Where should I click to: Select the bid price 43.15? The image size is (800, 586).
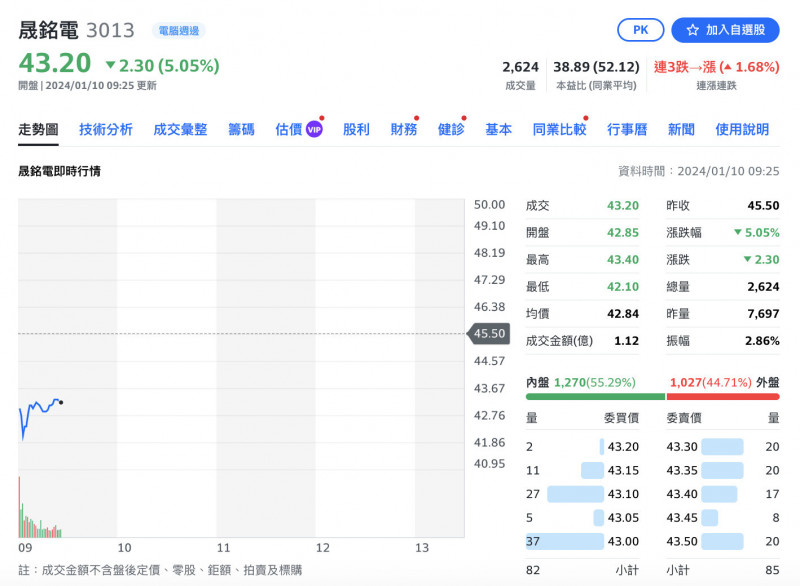click(x=623, y=470)
